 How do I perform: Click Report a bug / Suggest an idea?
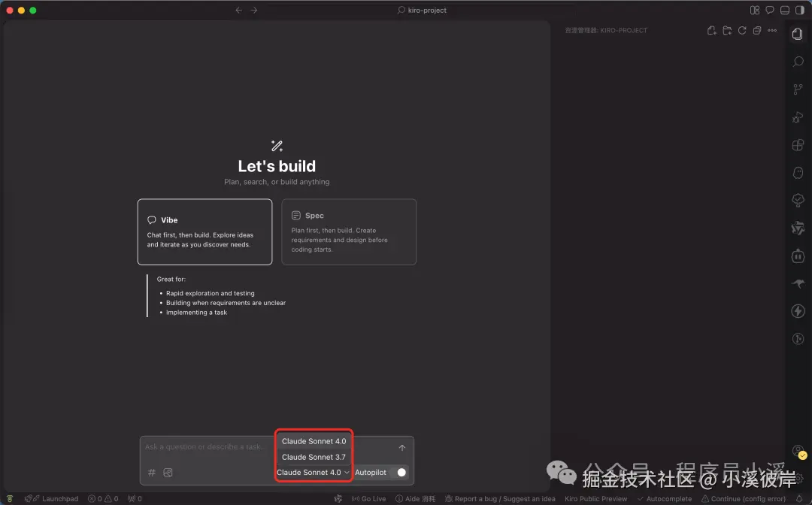tap(500, 499)
